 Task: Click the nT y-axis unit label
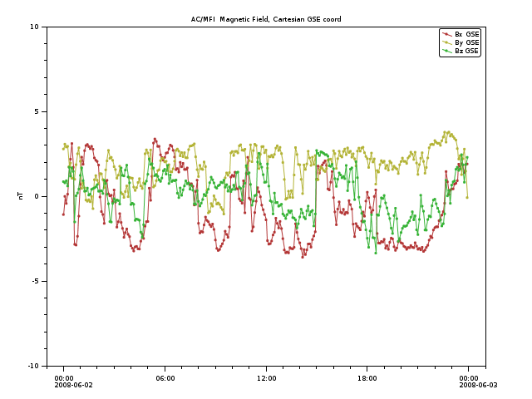pyautogui.click(x=21, y=196)
